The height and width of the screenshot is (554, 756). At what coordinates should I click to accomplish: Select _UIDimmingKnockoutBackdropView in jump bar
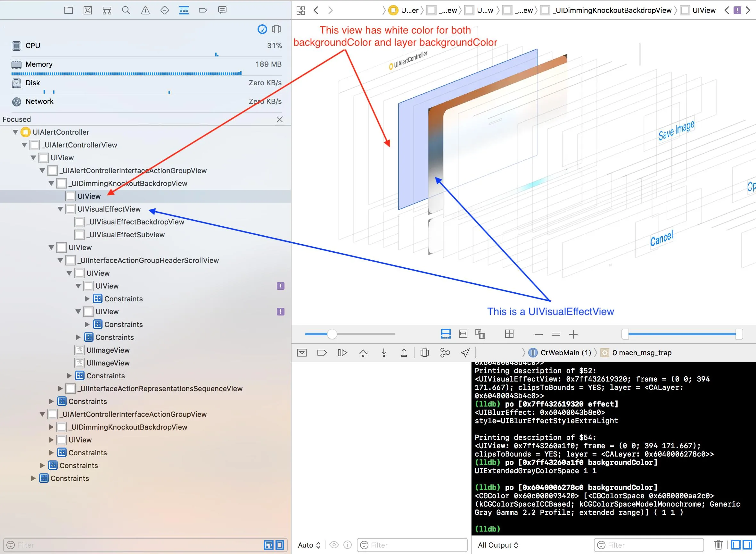[x=612, y=10]
